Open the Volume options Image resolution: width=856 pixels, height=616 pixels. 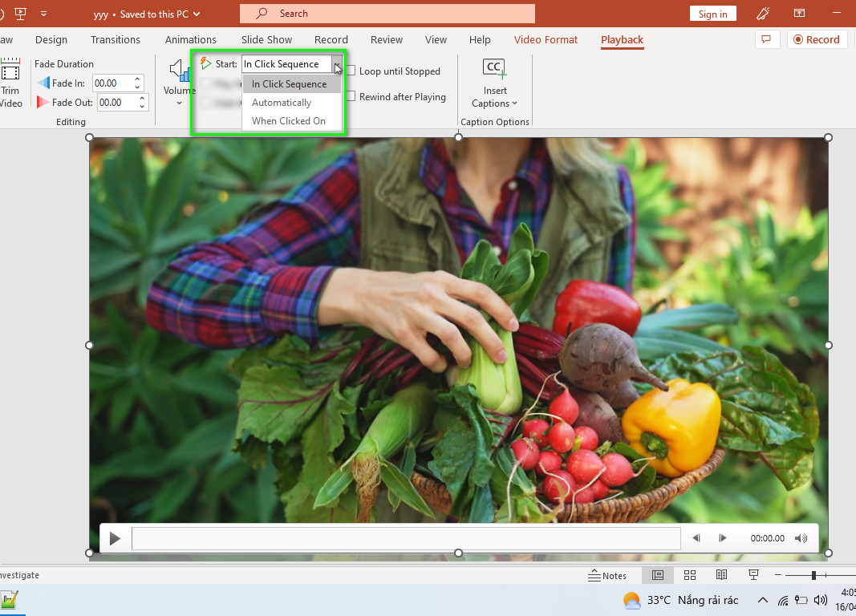tap(179, 82)
